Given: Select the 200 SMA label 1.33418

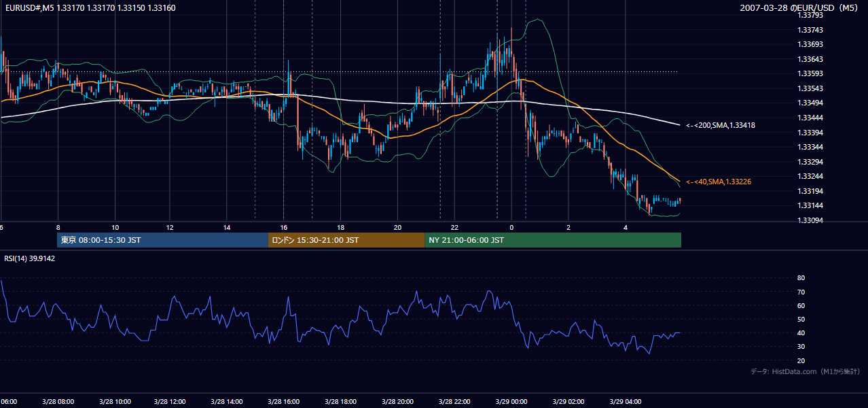Looking at the screenshot, I should pyautogui.click(x=721, y=125).
